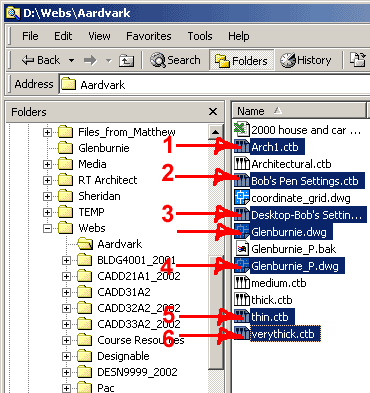Viewport: 370px width, 393px height.
Task: Open the View menu
Action: click(x=99, y=36)
